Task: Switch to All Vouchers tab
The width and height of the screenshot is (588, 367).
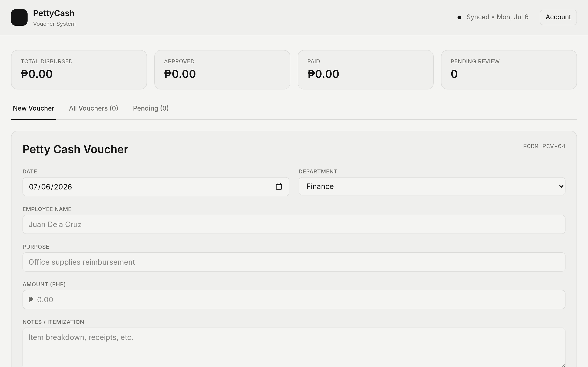Action: [x=93, y=108]
